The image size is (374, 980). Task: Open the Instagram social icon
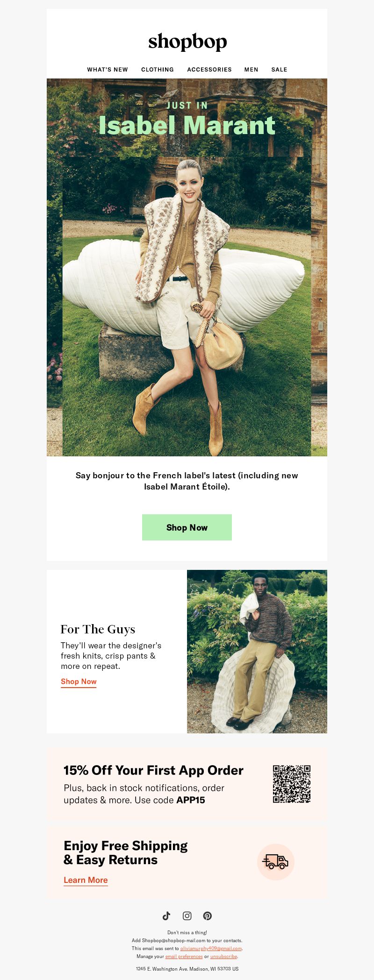(x=187, y=916)
